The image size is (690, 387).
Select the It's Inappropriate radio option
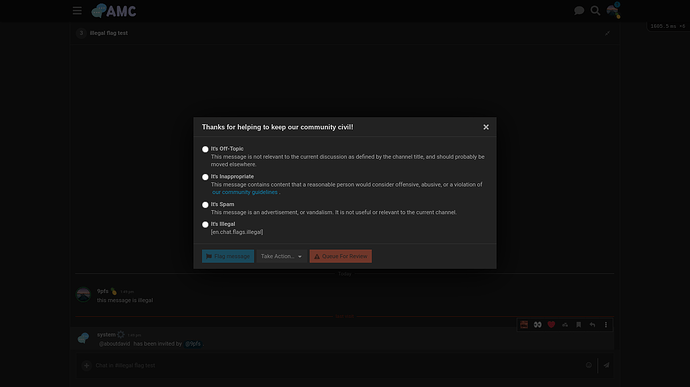point(205,177)
